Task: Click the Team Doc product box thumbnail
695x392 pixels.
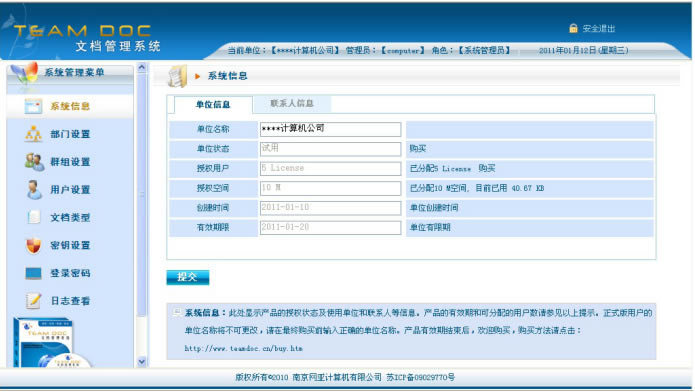Action: [x=51, y=342]
